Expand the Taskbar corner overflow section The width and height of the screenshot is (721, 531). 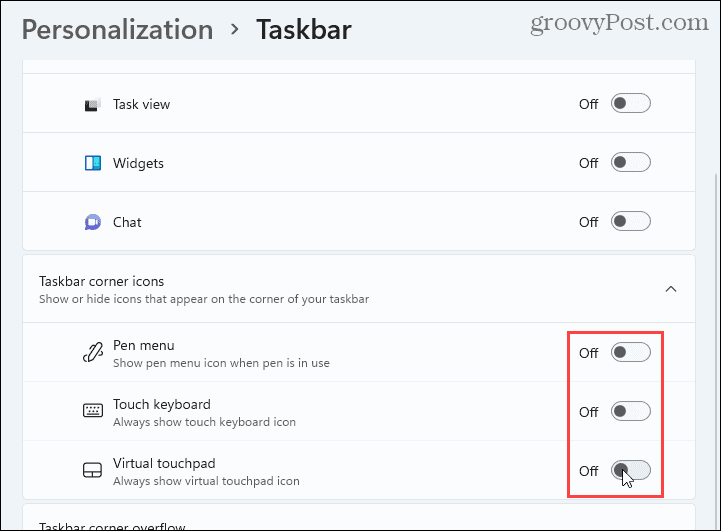111,525
